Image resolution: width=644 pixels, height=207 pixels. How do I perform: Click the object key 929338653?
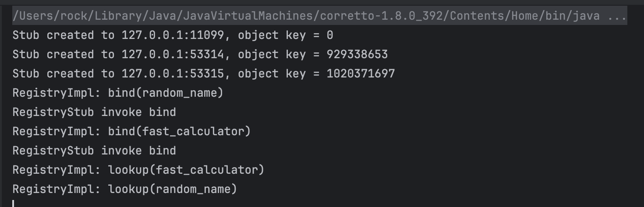pos(357,55)
